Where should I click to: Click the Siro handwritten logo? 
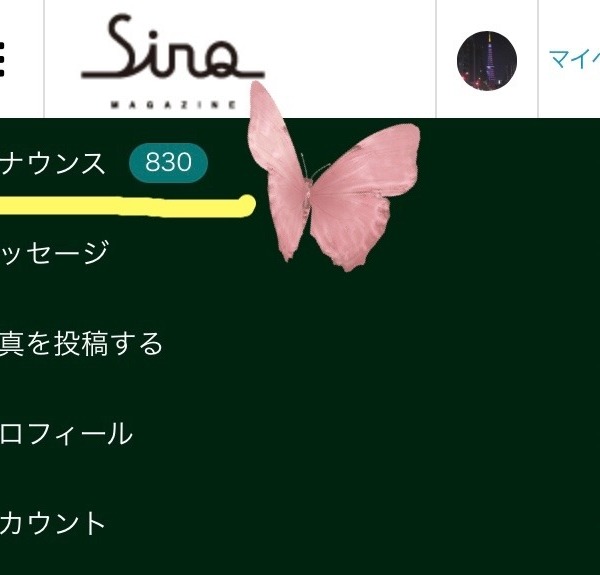pyautogui.click(x=173, y=47)
